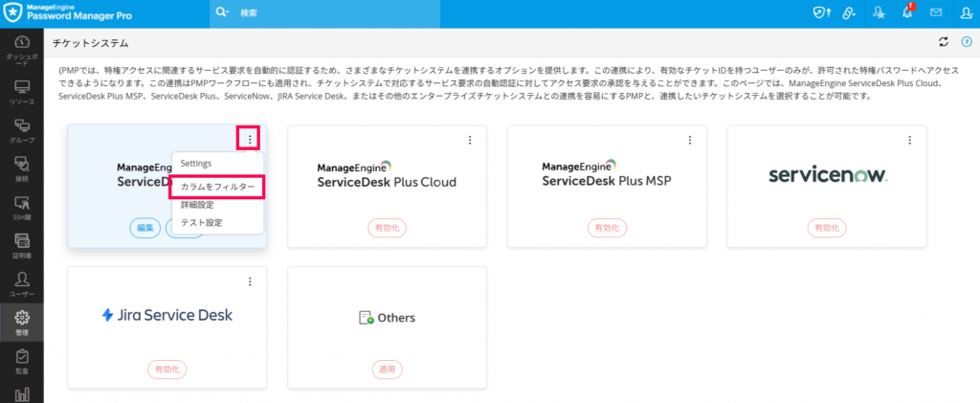Open Audit (監査) in the sidebar
Image resolution: width=980 pixels, height=403 pixels.
pyautogui.click(x=22, y=361)
